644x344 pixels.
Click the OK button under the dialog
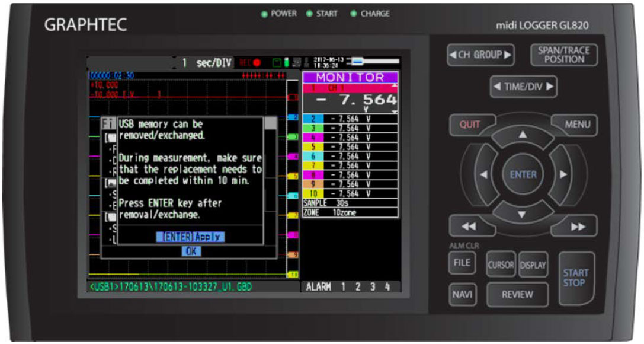click(x=191, y=251)
